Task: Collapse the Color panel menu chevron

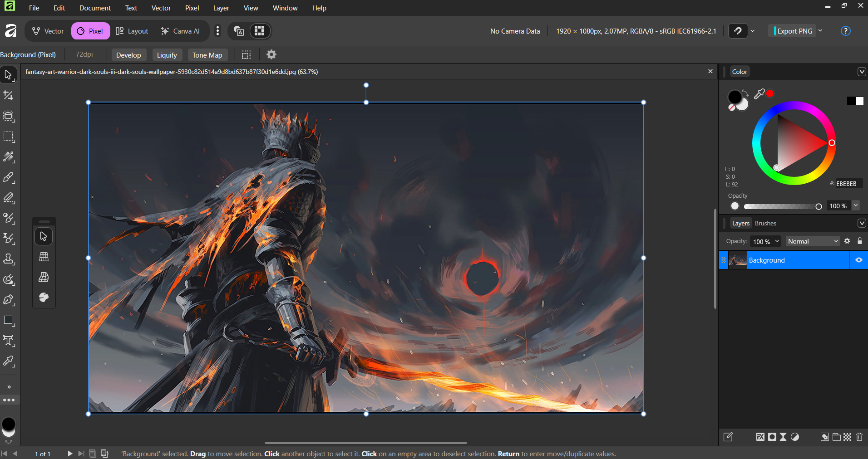Action: click(x=862, y=72)
